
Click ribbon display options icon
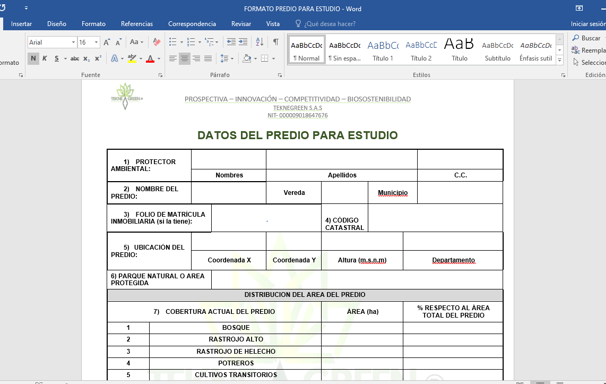click(x=579, y=8)
